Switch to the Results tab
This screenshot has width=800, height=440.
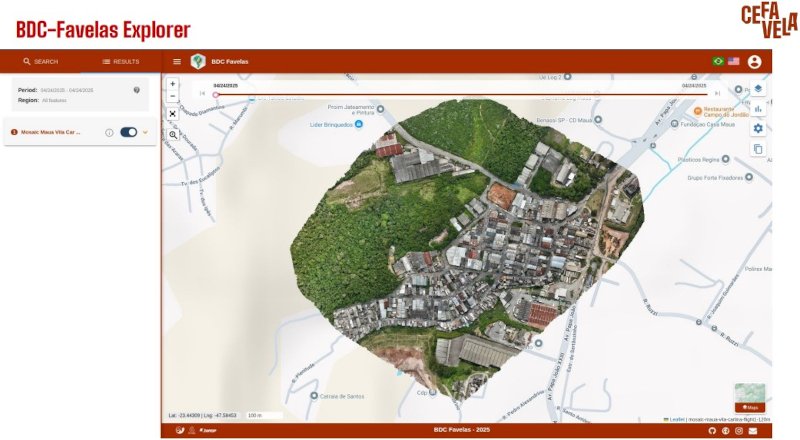point(120,62)
